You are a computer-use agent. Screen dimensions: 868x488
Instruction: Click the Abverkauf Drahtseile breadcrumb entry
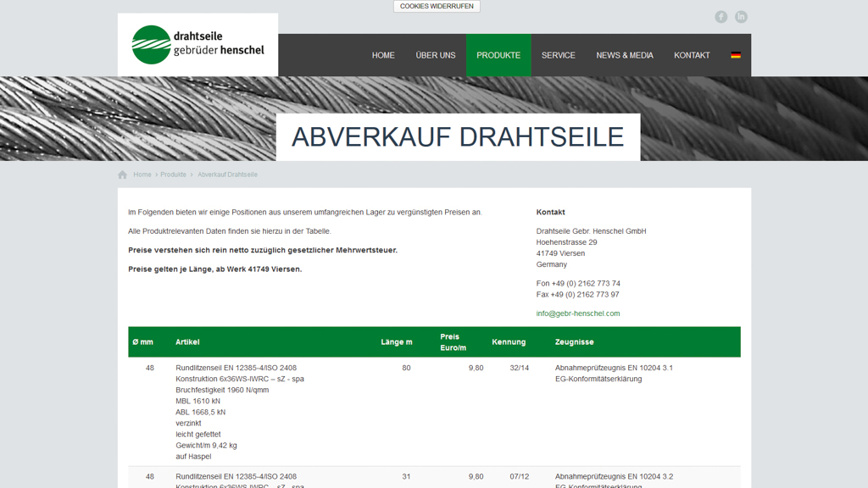pyautogui.click(x=227, y=175)
